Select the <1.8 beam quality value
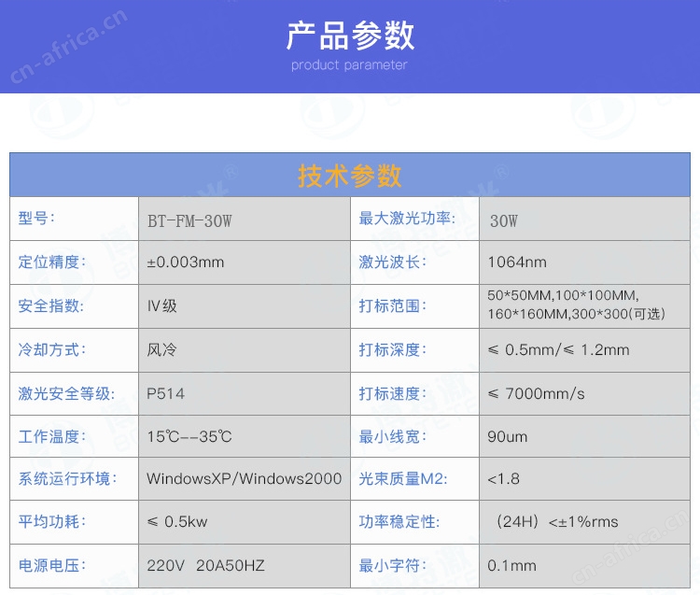The width and height of the screenshot is (700, 595). click(504, 479)
